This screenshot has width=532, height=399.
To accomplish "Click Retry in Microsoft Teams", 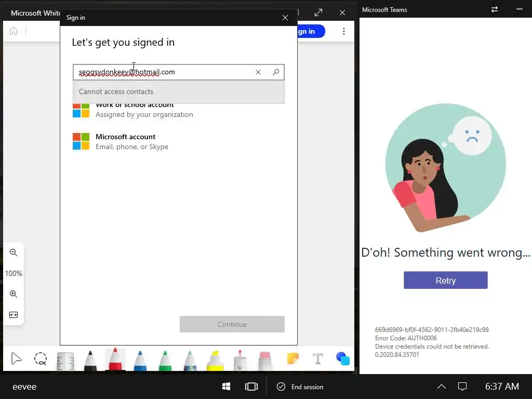I will coord(445,280).
